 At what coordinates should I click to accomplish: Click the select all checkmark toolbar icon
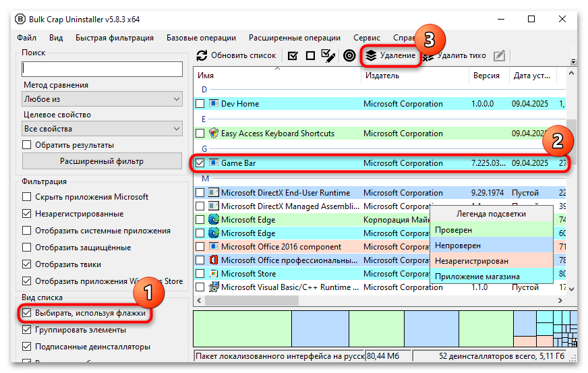click(x=293, y=56)
